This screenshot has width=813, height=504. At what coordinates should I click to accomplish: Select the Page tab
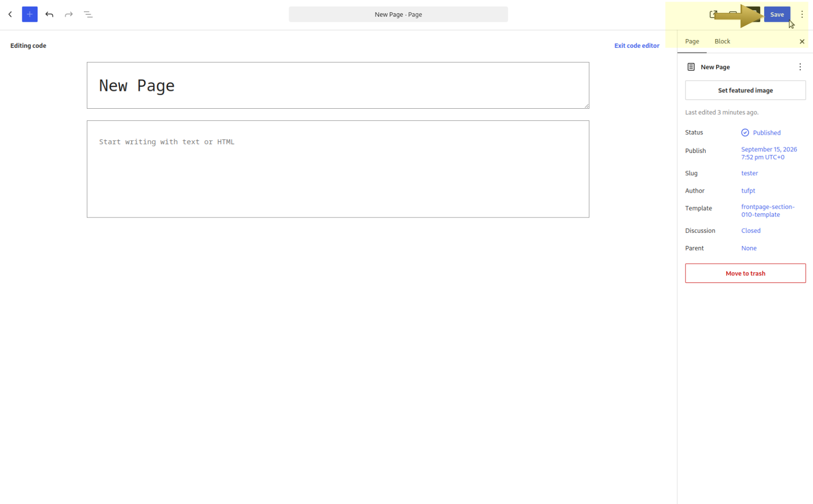pos(692,42)
